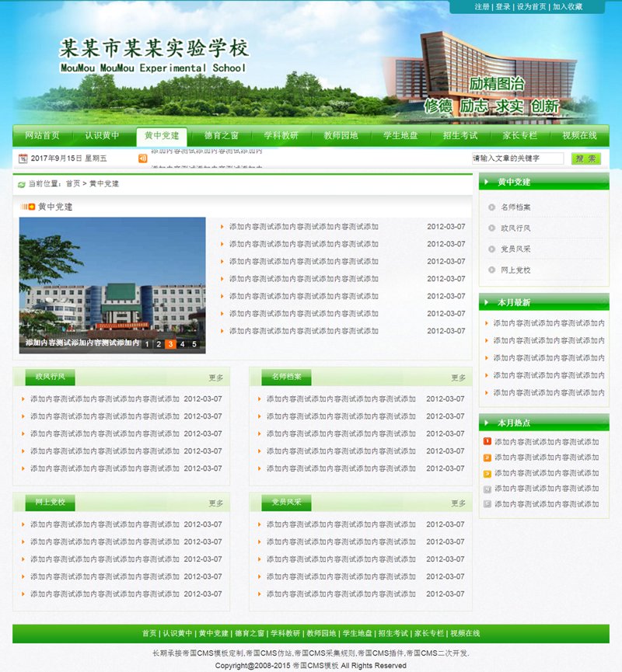Click footer link 学科教研
Image resolution: width=622 pixels, height=672 pixels.
pyautogui.click(x=285, y=633)
